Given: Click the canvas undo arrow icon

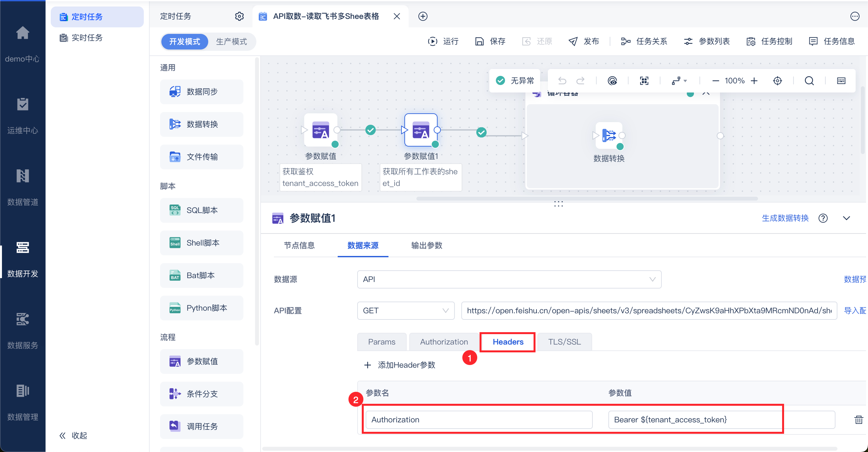Looking at the screenshot, I should click(562, 81).
